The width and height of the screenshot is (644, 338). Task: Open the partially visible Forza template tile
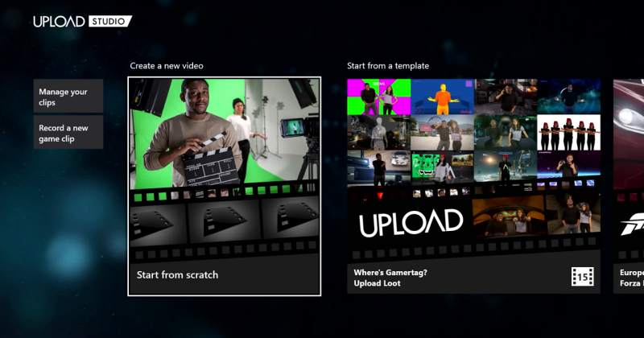tap(629, 186)
